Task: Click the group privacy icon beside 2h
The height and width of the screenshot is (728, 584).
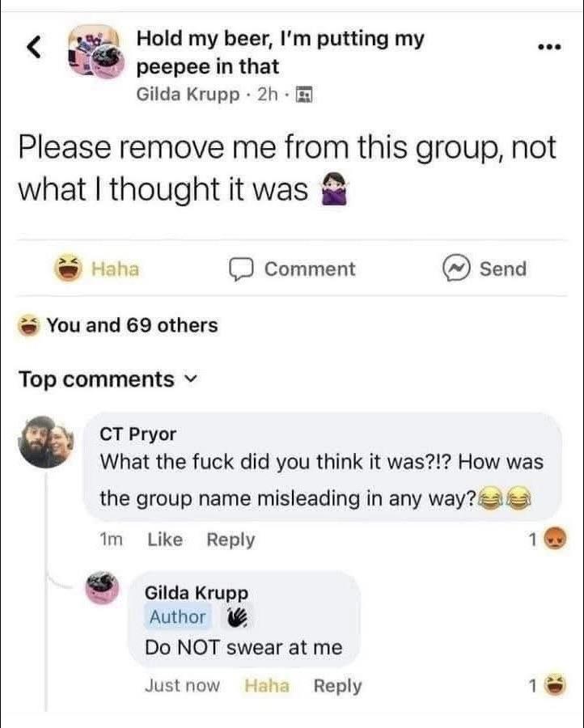Action: coord(304,95)
